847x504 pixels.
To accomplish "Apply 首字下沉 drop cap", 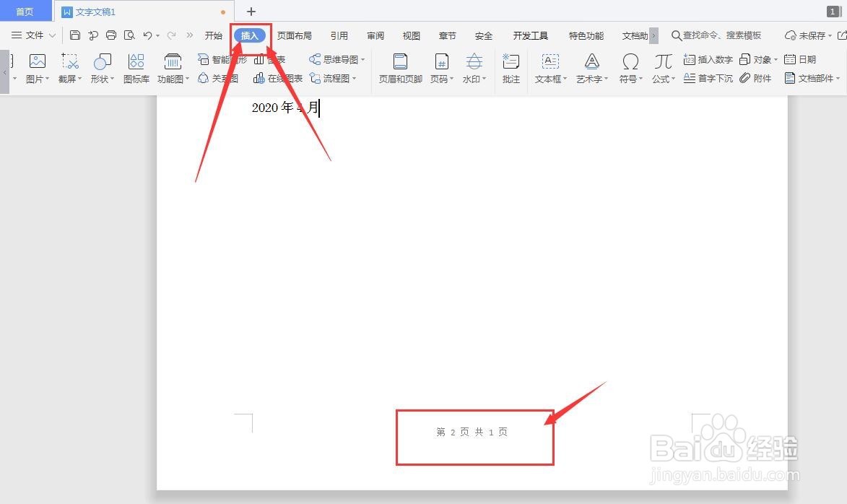I will (708, 78).
